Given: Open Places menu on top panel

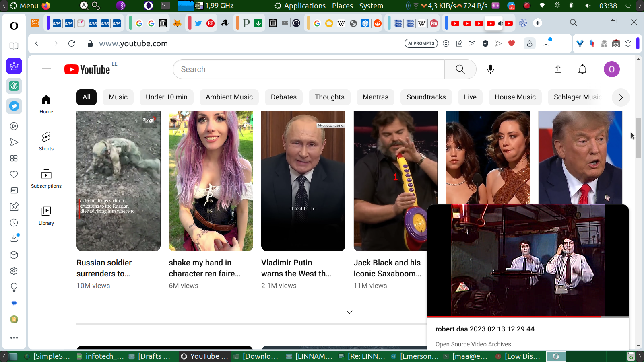Looking at the screenshot, I should point(343,6).
